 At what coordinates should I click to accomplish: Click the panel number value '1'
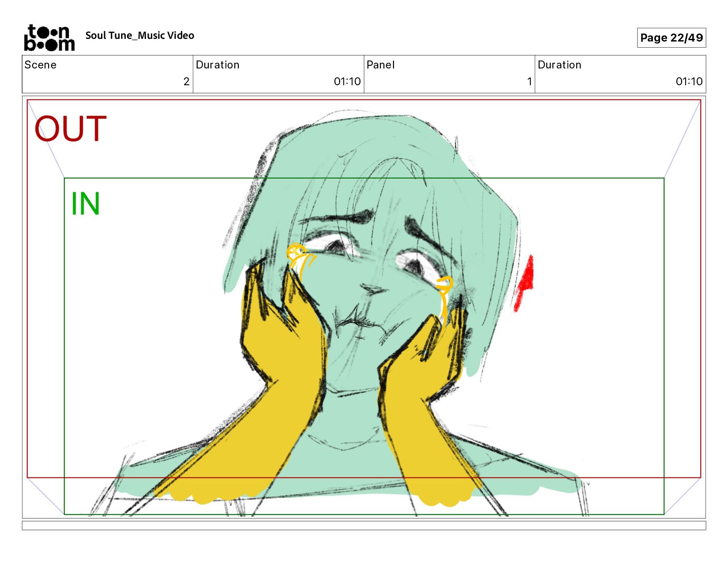[x=529, y=81]
